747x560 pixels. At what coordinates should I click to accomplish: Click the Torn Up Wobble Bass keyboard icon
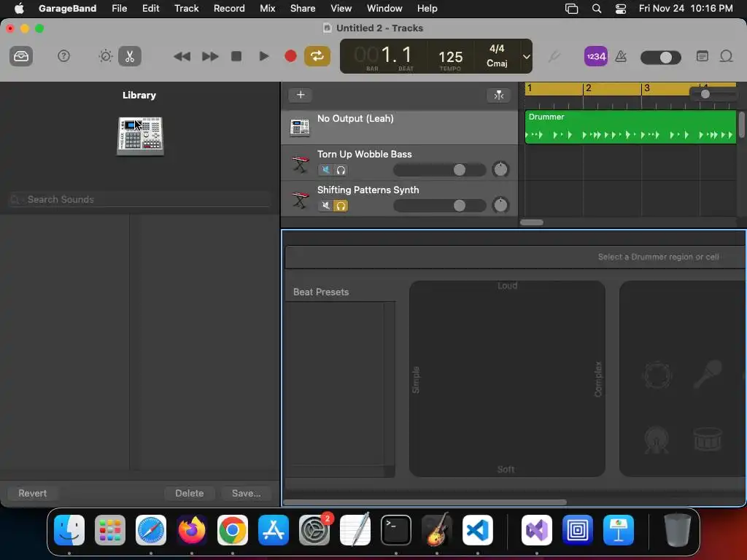(x=300, y=164)
